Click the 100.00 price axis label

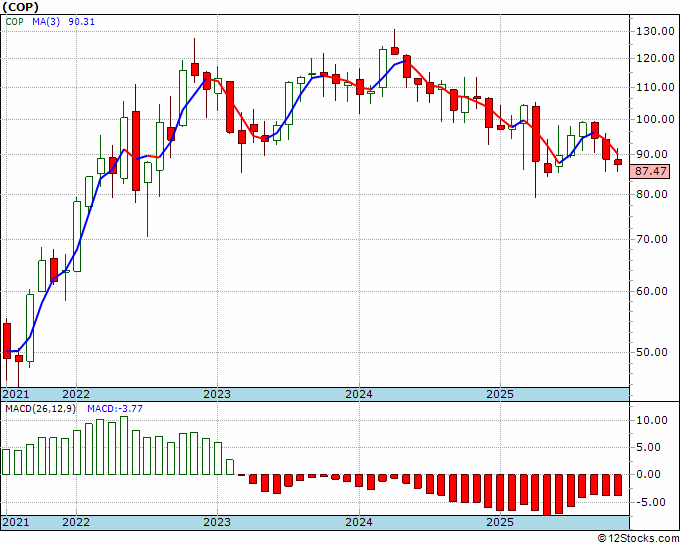[655, 119]
